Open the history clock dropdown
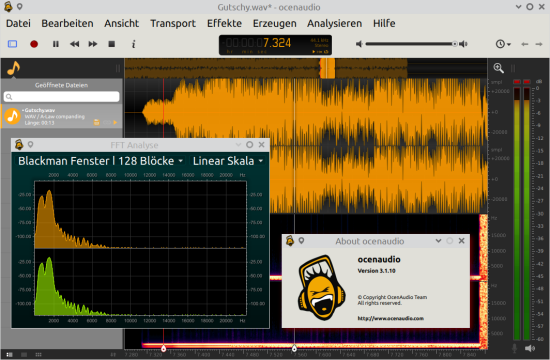 pyautogui.click(x=503, y=44)
